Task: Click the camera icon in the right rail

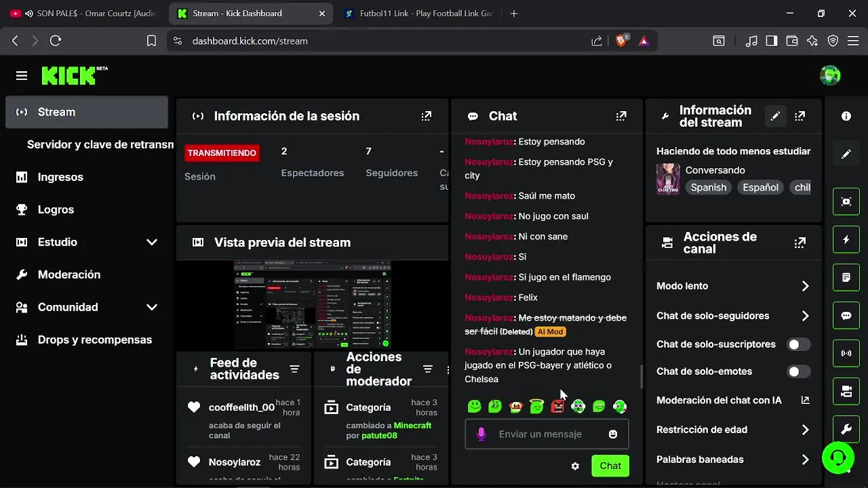Action: [x=846, y=391]
